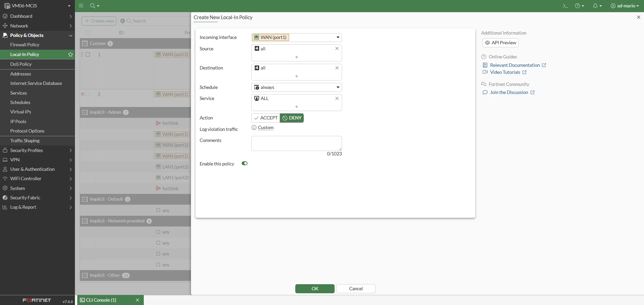Open the notifications bell menu
This screenshot has width=644, height=305.
(597, 6)
